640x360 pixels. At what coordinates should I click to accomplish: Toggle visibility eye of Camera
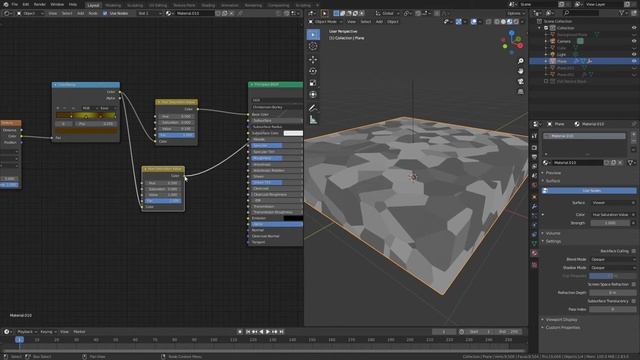coord(634,41)
